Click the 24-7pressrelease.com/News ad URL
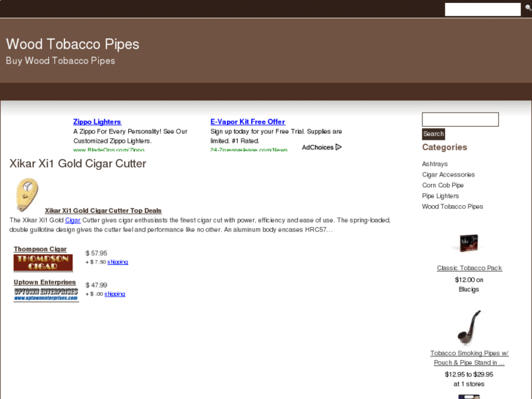The width and height of the screenshot is (532, 399). click(249, 149)
